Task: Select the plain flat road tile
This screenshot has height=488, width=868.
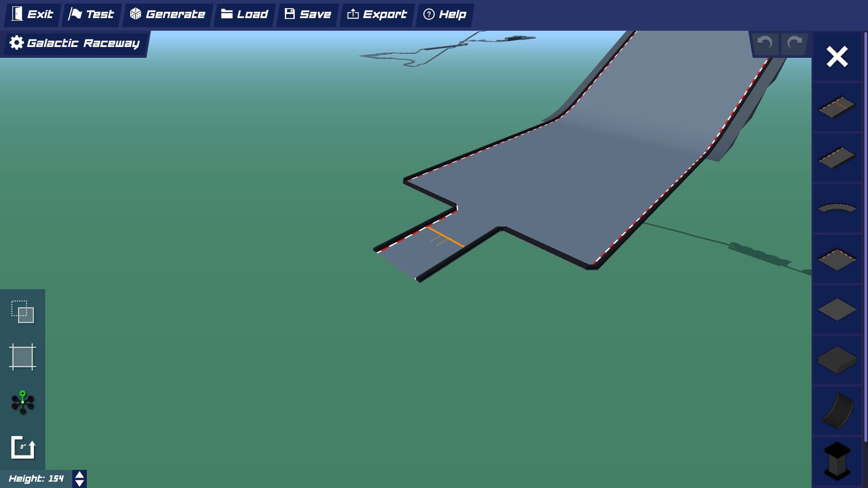Action: (x=837, y=310)
